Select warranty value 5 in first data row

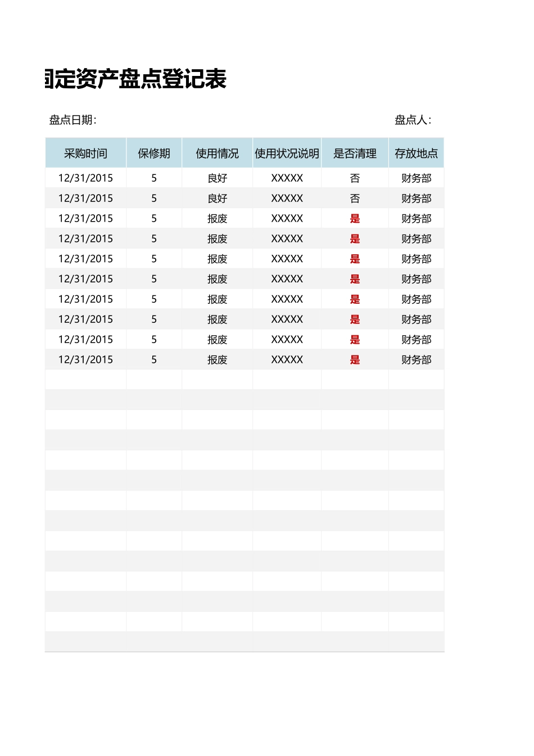(154, 178)
